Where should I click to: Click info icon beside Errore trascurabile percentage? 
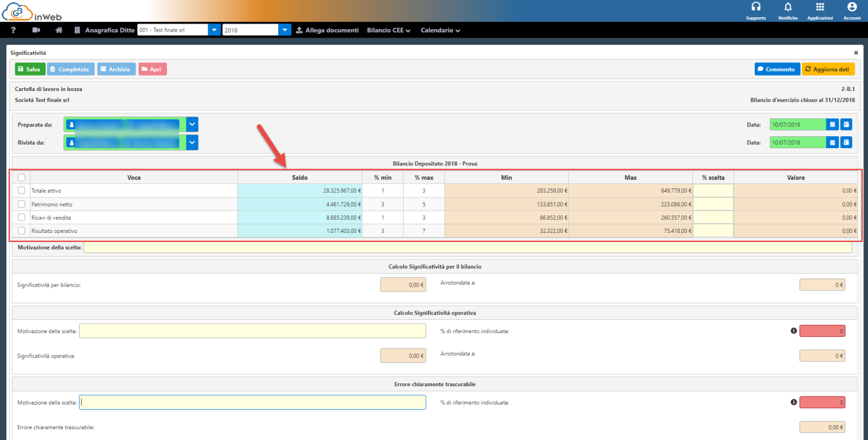tap(793, 402)
